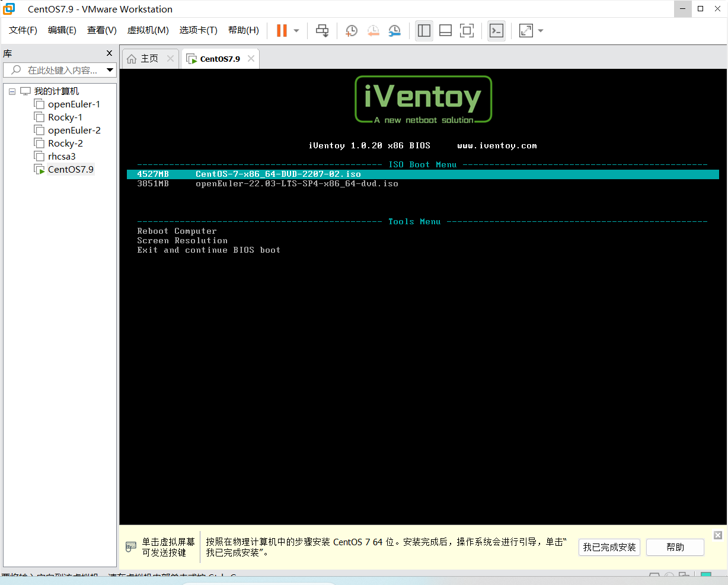Open the 虚拟机(M) menu
The width and height of the screenshot is (728, 585).
pyautogui.click(x=148, y=30)
